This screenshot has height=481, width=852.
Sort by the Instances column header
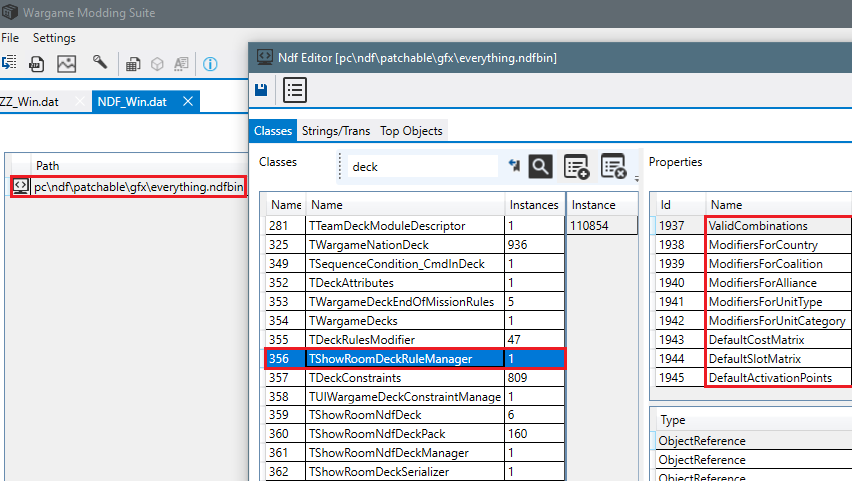[535, 205]
